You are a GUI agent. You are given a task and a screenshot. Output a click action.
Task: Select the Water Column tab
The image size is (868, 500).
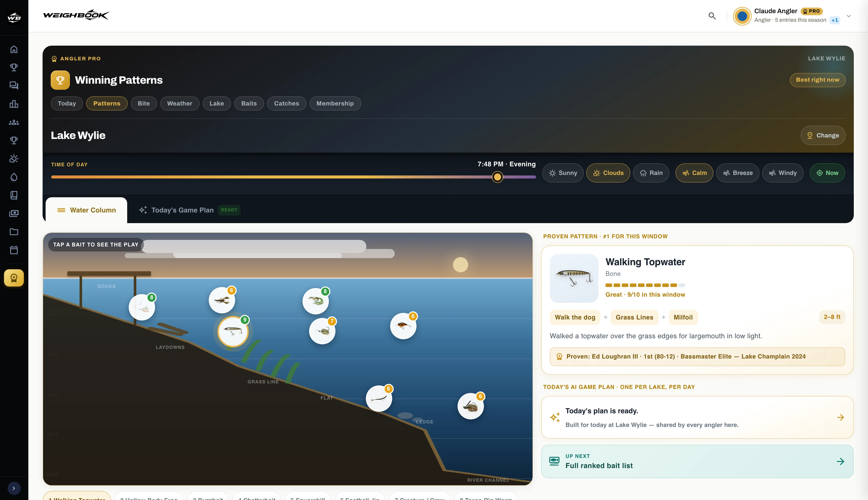[86, 210]
